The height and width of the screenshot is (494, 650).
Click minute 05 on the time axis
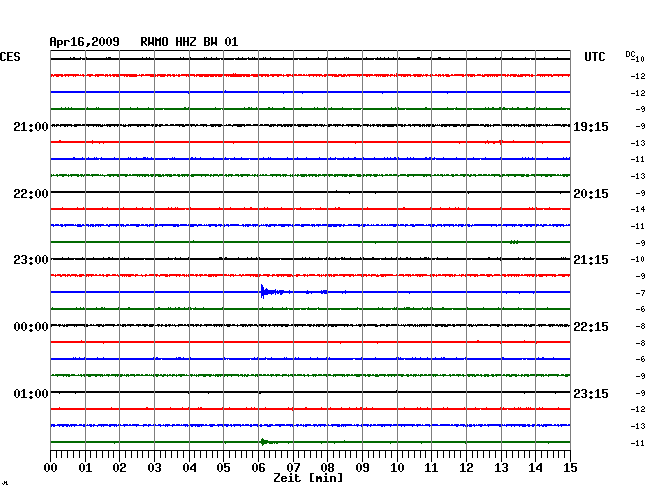point(223,468)
